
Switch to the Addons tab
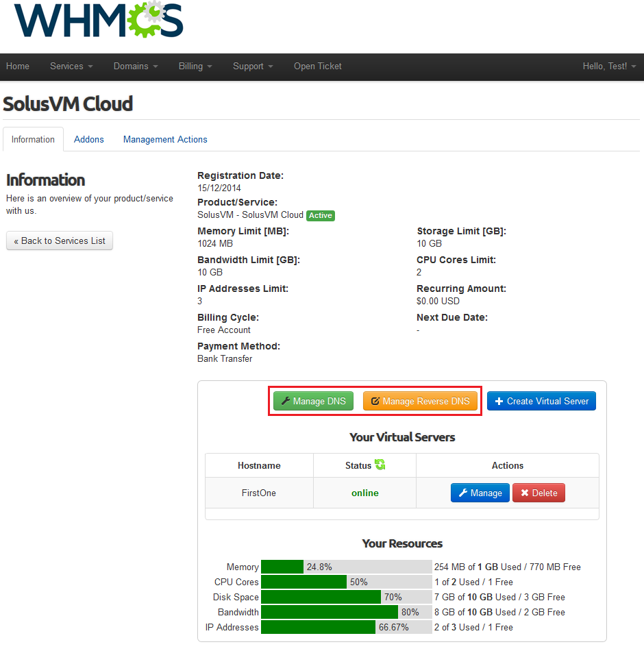pyautogui.click(x=89, y=140)
